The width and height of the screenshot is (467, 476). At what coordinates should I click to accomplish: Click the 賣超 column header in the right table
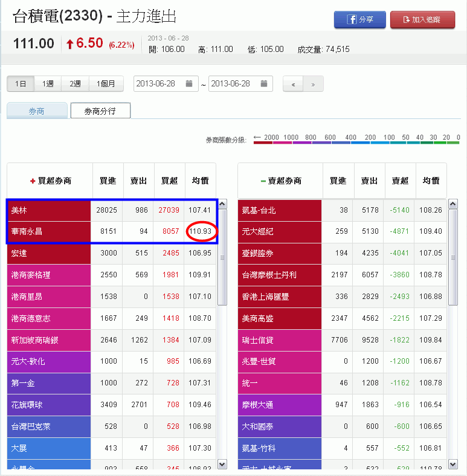(x=400, y=181)
